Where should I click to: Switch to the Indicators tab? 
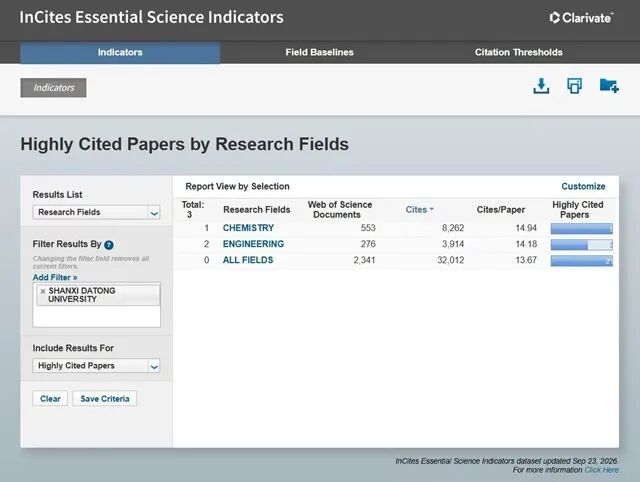tap(120, 52)
